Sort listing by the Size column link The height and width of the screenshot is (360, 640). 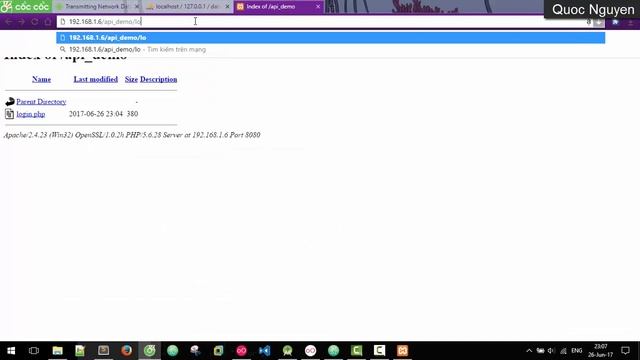point(131,79)
